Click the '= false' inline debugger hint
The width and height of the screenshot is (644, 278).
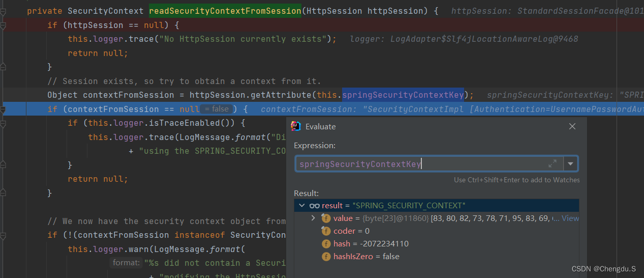click(217, 109)
